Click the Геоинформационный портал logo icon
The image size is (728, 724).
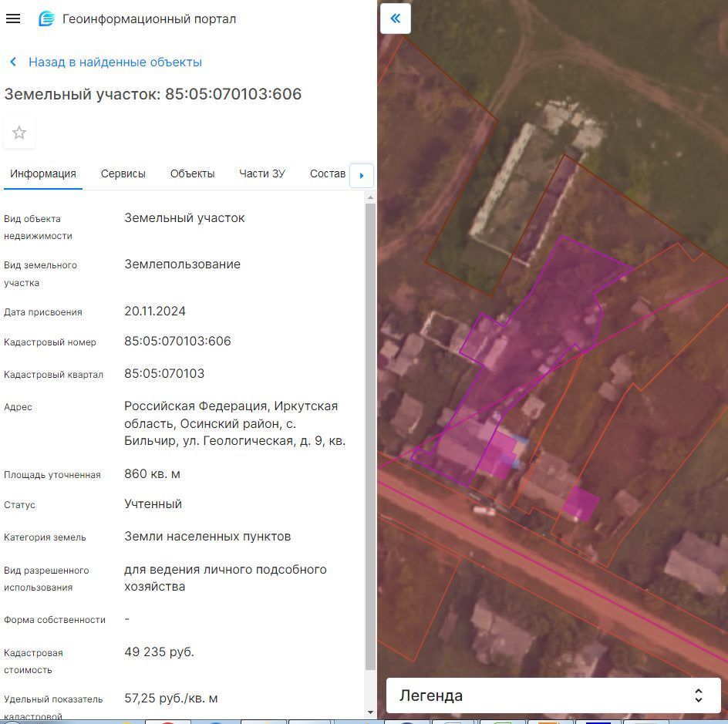46,19
